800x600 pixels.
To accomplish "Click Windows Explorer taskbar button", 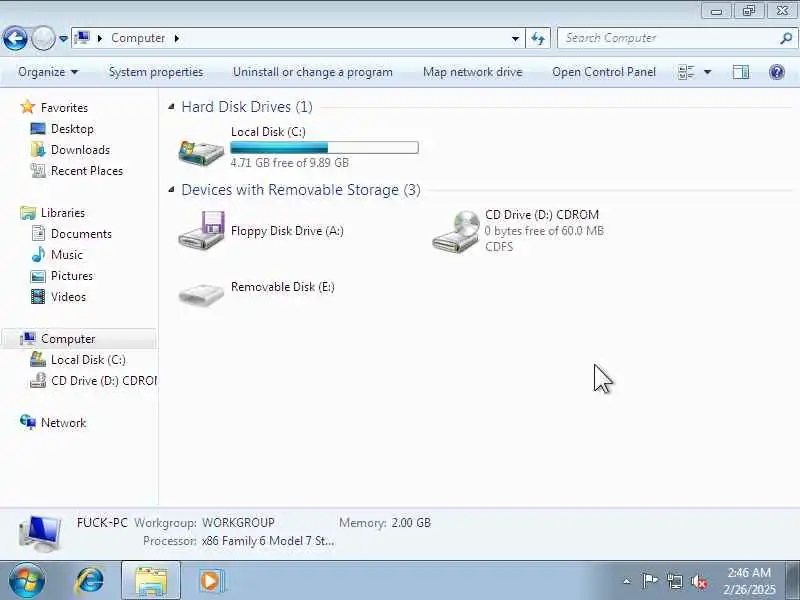I will (x=151, y=581).
